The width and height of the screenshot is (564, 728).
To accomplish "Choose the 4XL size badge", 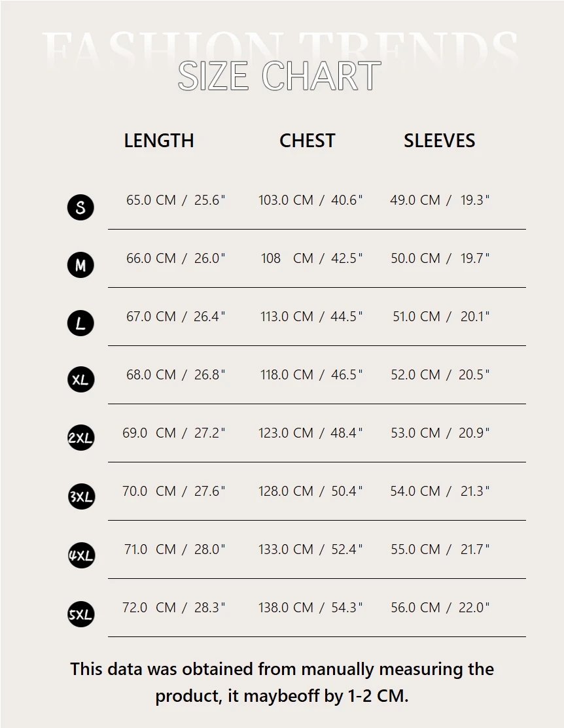I will coord(81,555).
